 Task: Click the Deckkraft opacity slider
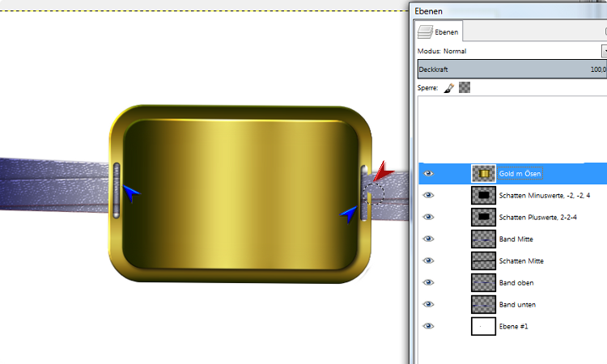[x=510, y=70]
